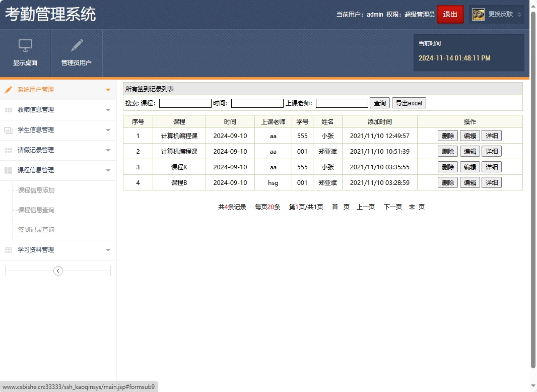Viewport: 537px width, 392px height.
Task: Click the 退出 logout button
Action: click(x=450, y=14)
